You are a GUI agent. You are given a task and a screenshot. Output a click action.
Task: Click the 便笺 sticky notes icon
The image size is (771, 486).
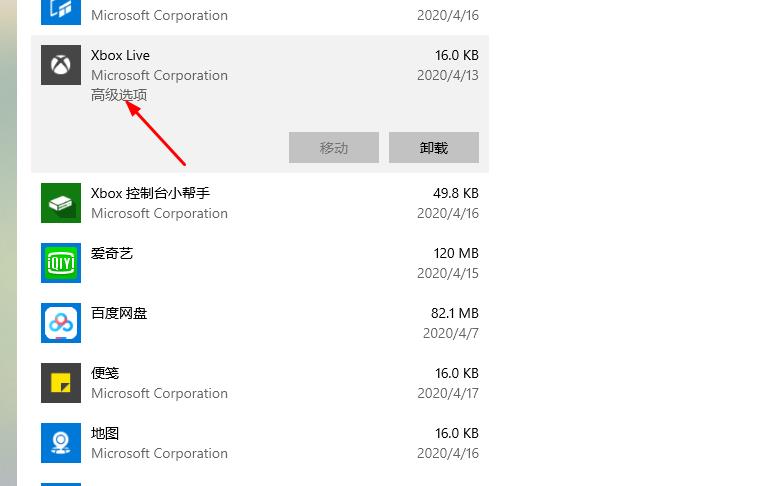pos(61,383)
